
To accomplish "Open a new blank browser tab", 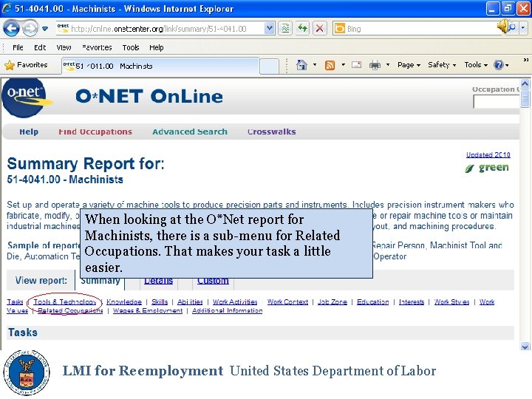I will [270, 66].
